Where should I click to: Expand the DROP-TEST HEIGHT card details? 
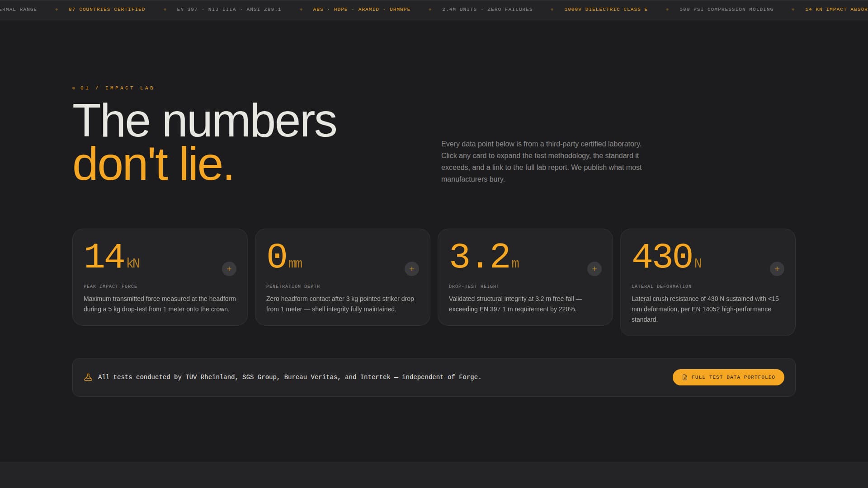(x=594, y=269)
